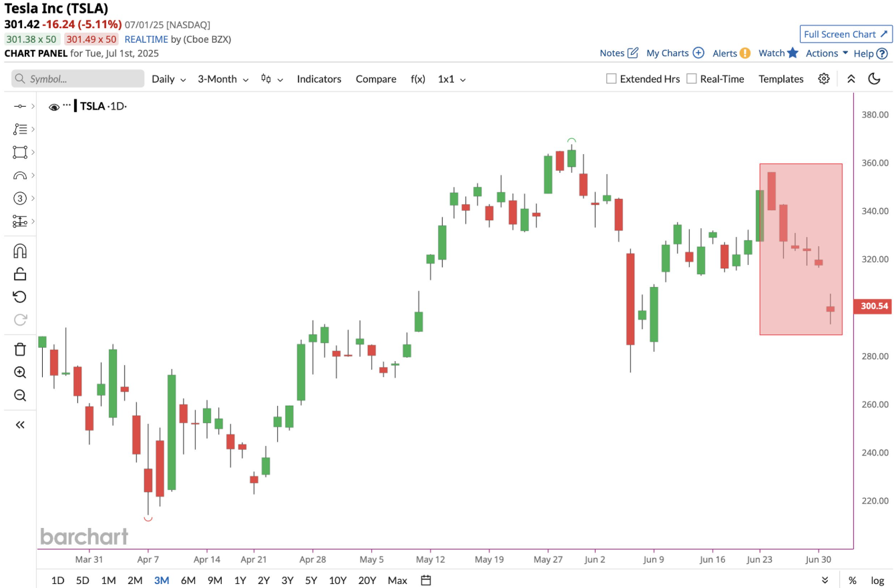Image resolution: width=896 pixels, height=588 pixels.
Task: Click the Full Screen Chart button
Action: point(846,34)
